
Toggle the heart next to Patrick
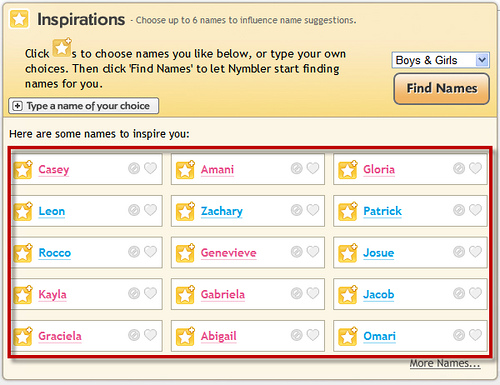(x=475, y=210)
